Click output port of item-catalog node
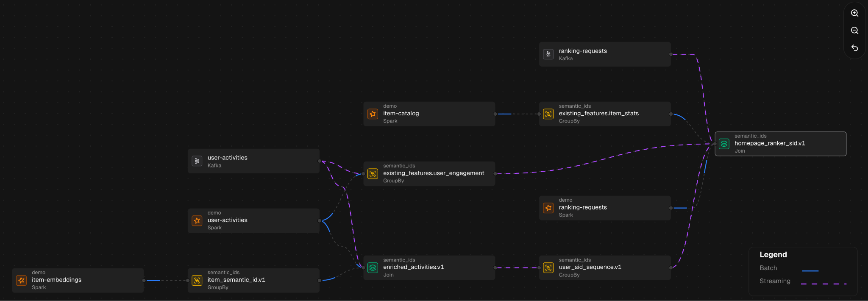868x301 pixels. point(495,114)
